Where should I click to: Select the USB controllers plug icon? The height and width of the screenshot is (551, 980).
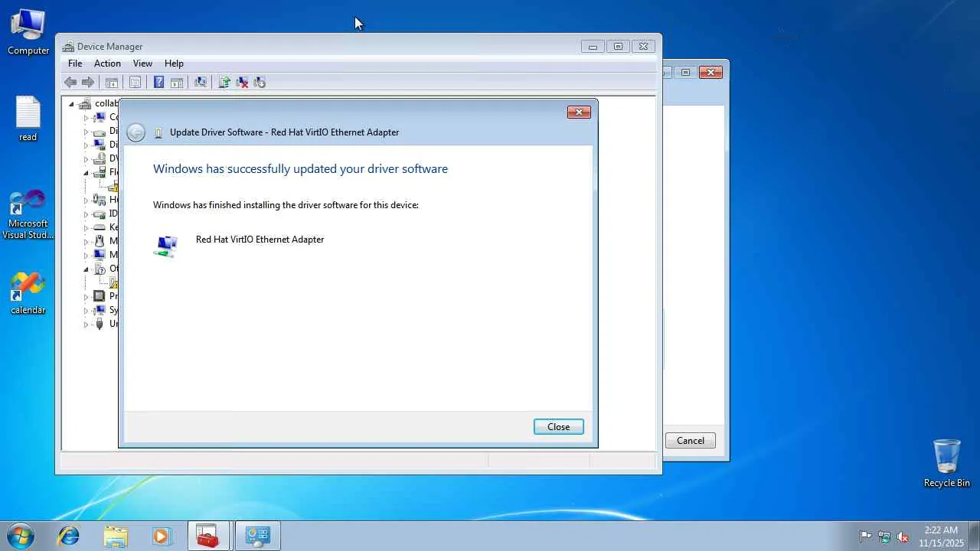click(99, 324)
